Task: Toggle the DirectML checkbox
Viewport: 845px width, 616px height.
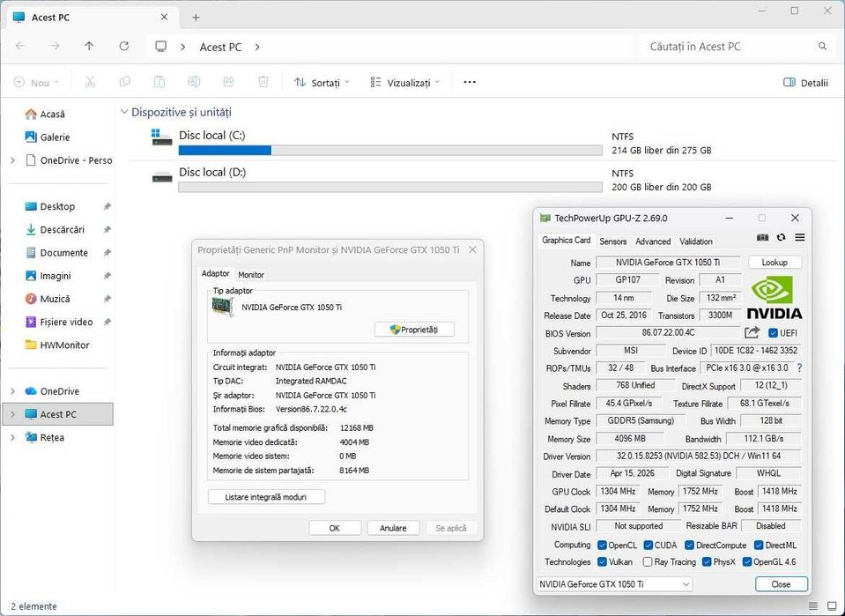Action: 759,545
